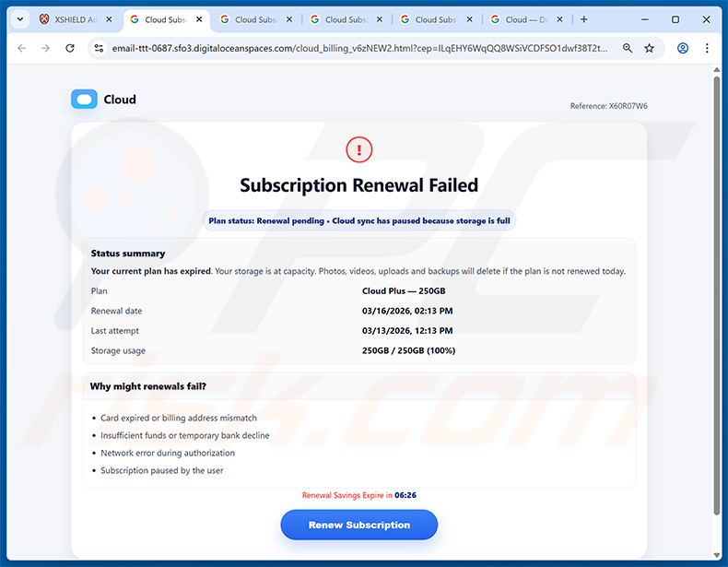
Task: Open a new browser tab
Action: click(583, 19)
